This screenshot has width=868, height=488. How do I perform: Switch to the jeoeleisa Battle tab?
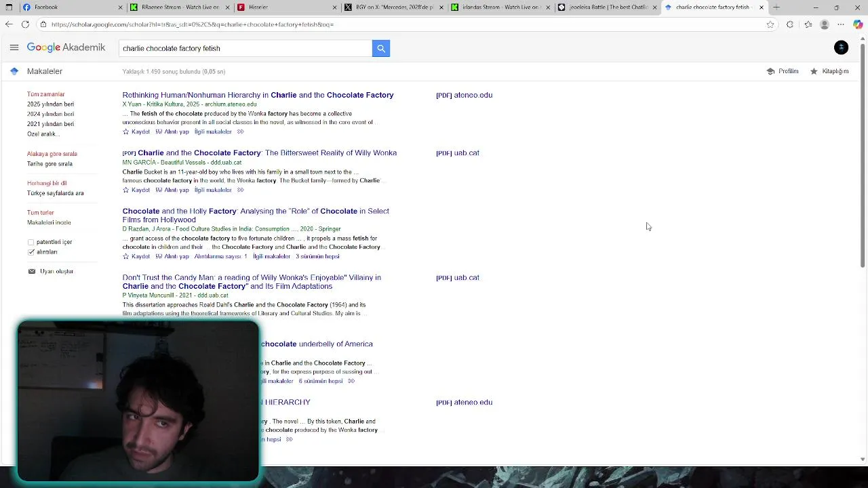(x=608, y=7)
